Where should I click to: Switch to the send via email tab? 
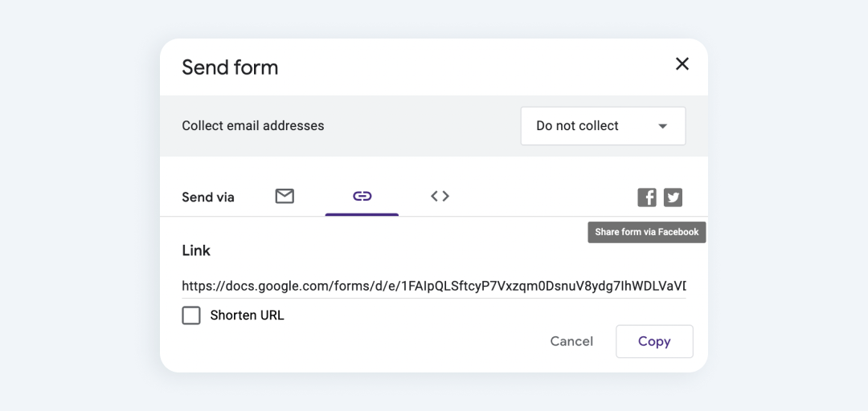285,196
